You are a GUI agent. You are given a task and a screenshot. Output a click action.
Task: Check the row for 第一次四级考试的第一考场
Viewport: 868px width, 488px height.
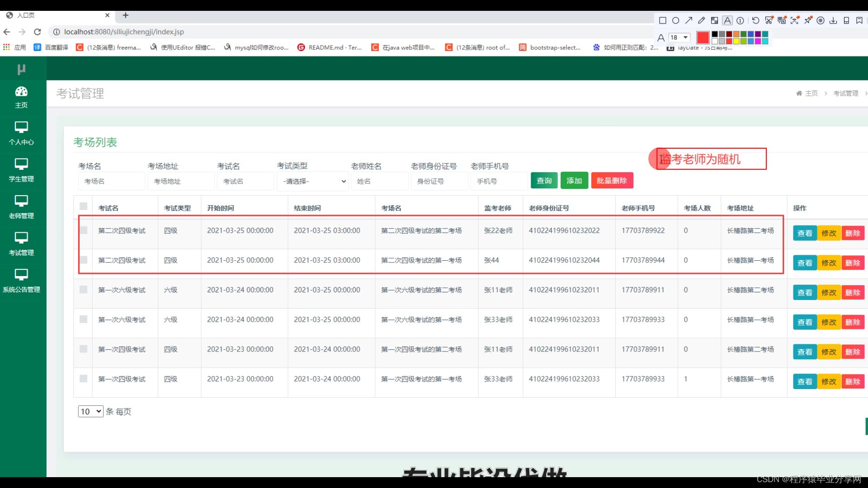coord(83,378)
